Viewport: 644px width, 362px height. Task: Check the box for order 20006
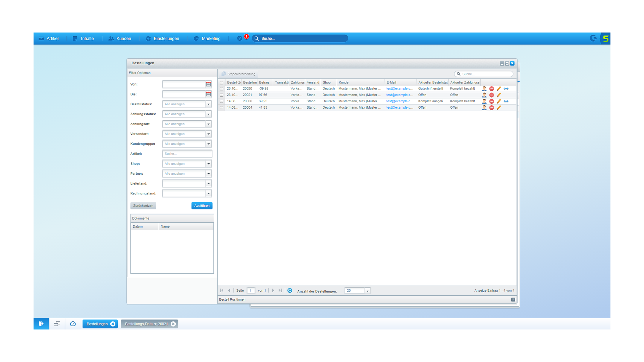[221, 101]
